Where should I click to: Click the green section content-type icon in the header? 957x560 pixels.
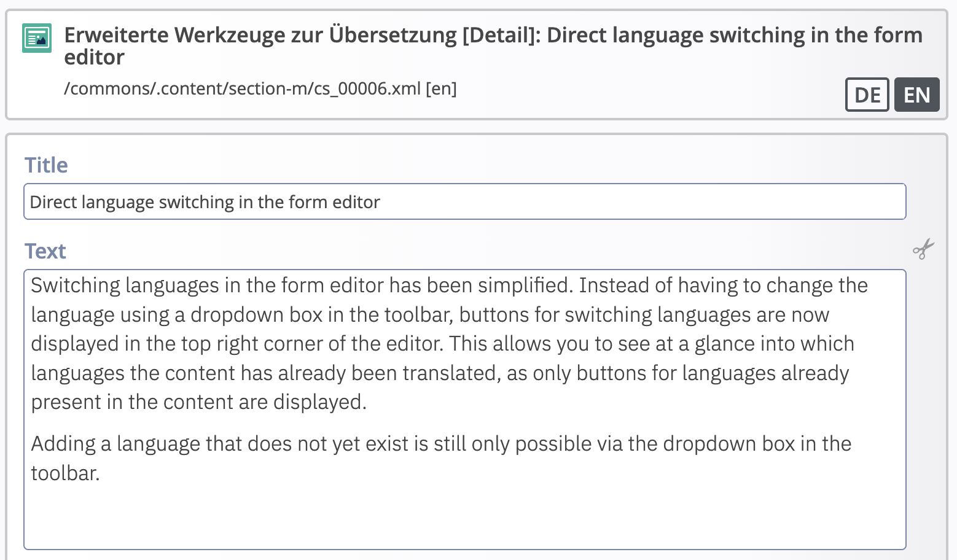36,38
